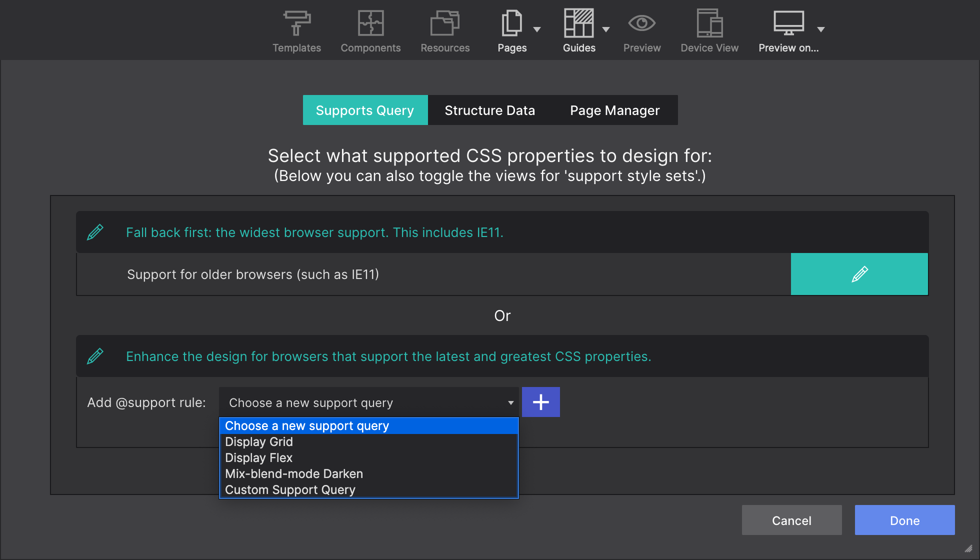Select Mix-blend-mode Darken option

tap(368, 474)
